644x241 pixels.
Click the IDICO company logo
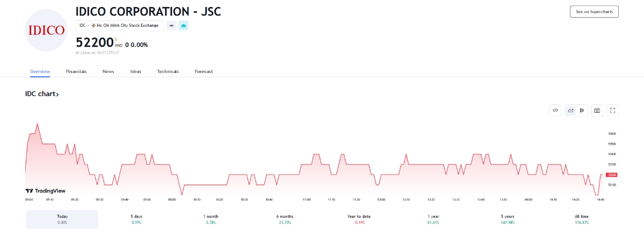[47, 30]
